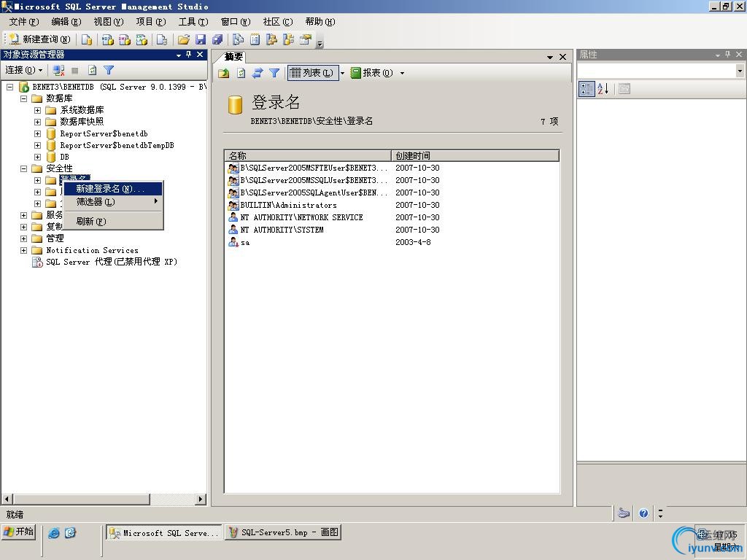
Task: Collapse the Security (安全性) folder
Action: (23, 168)
